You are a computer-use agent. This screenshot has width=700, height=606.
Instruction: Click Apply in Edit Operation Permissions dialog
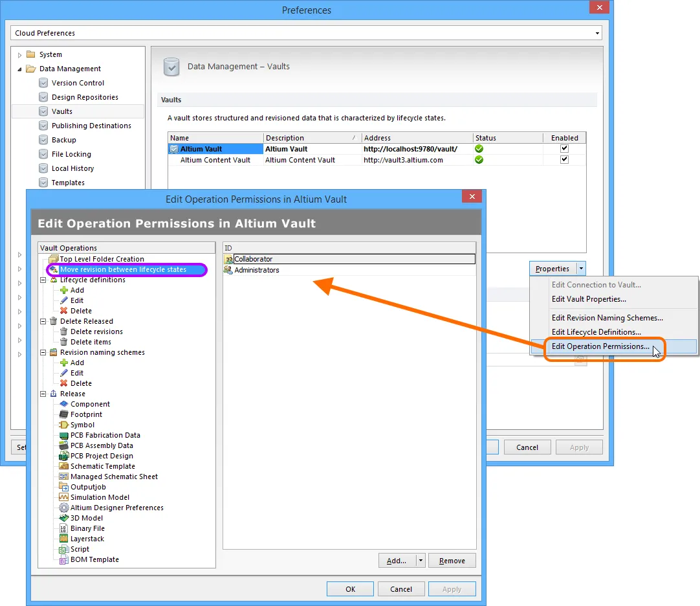coord(452,589)
